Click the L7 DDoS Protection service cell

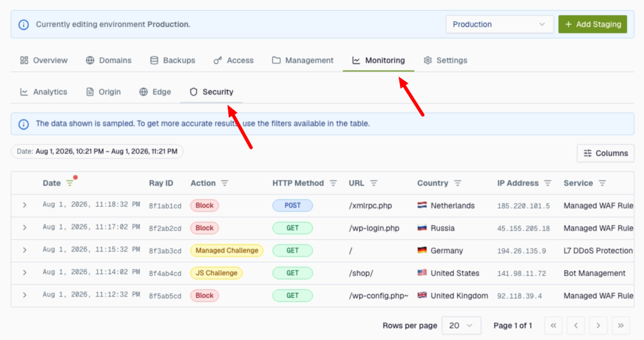click(x=598, y=251)
